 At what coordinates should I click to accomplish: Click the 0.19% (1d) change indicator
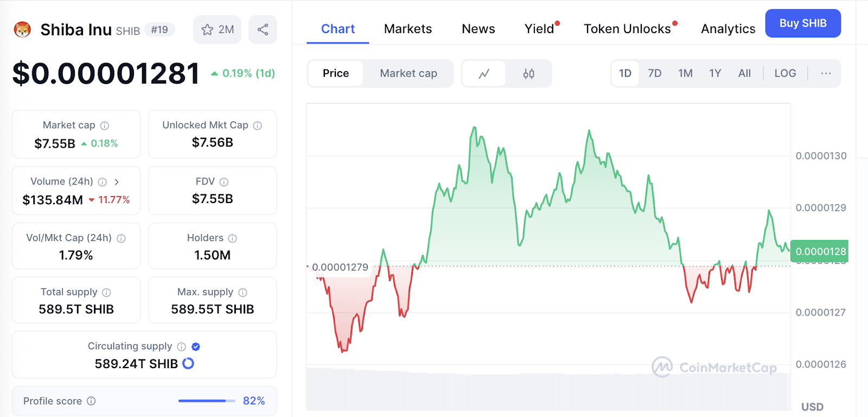click(x=243, y=73)
